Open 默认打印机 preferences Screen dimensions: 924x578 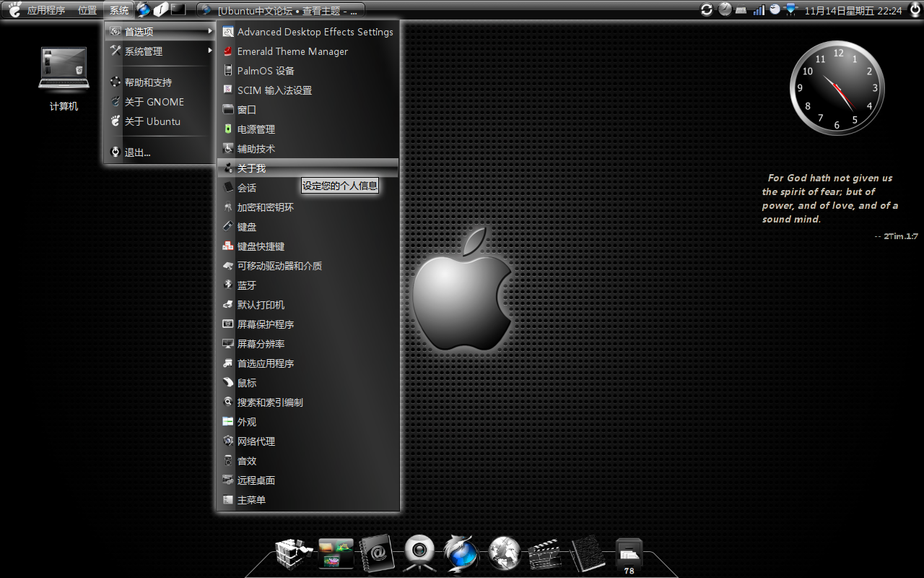pyautogui.click(x=308, y=305)
